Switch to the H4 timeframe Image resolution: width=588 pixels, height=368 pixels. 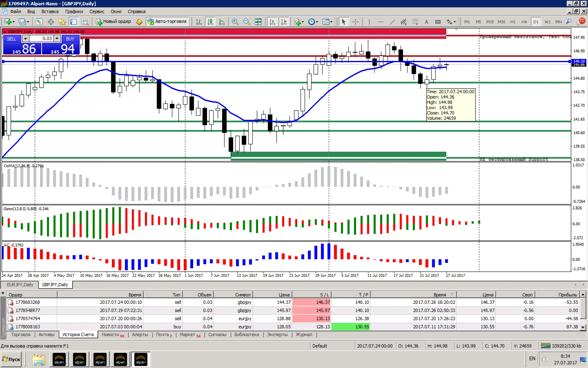pyautogui.click(x=524, y=21)
